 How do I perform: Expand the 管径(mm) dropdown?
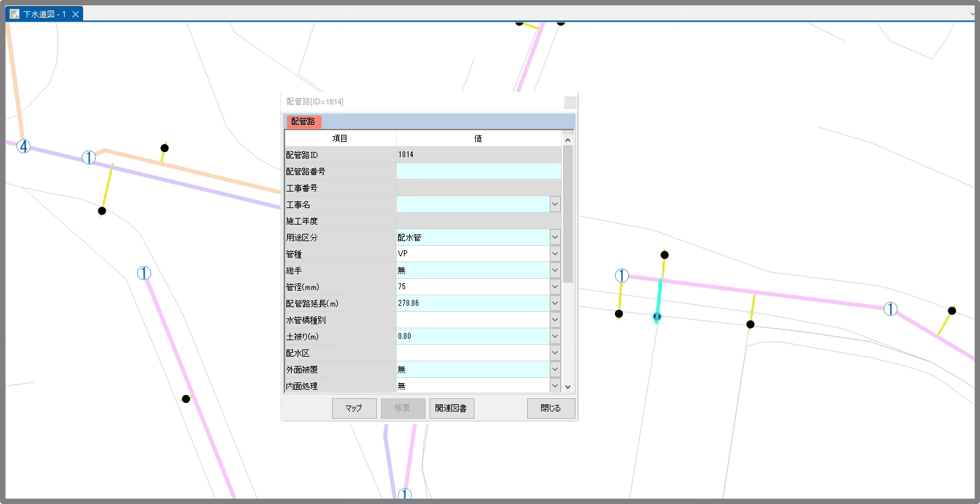point(555,287)
